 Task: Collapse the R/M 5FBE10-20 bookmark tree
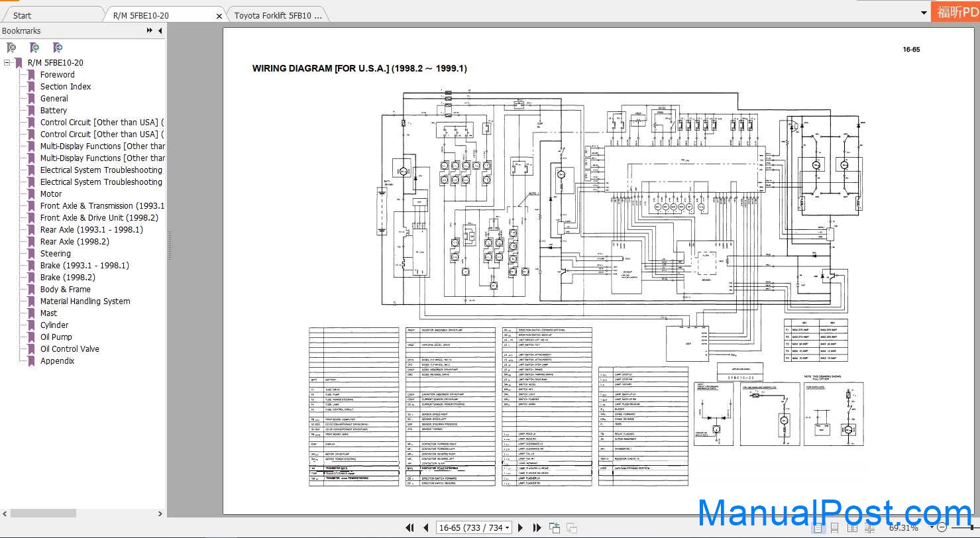[7, 63]
